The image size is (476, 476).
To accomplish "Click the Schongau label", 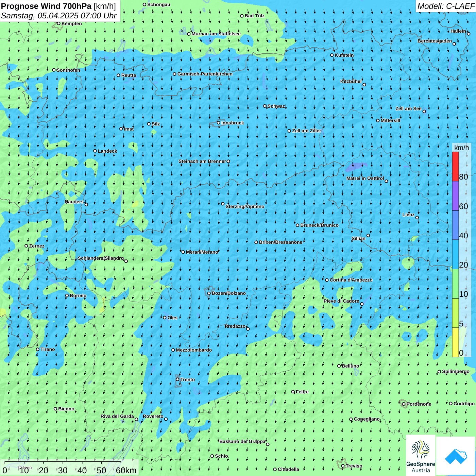I will [x=159, y=4].
